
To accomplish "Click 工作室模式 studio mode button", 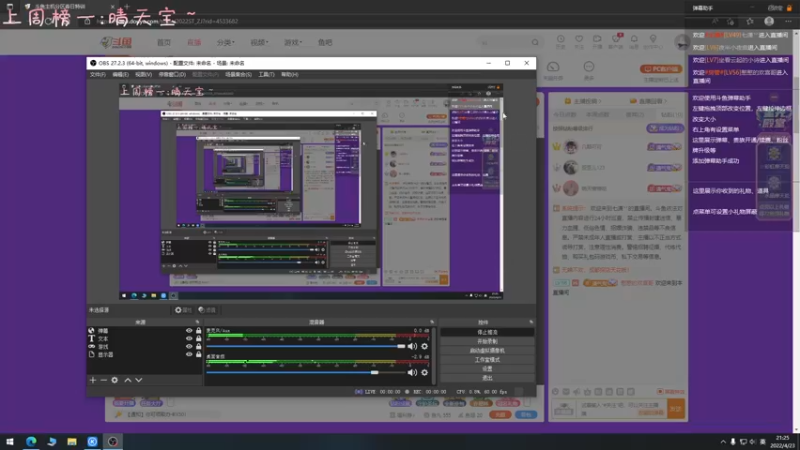I will click(487, 360).
